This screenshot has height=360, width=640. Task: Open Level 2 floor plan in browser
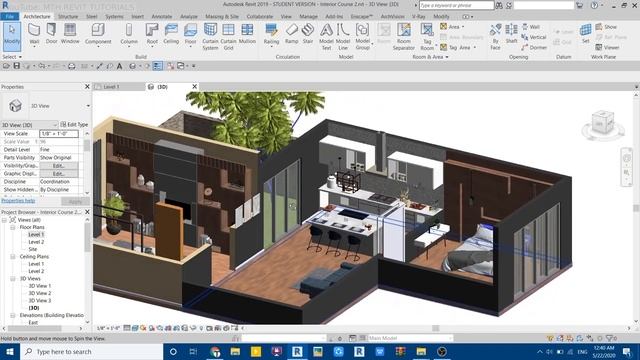click(x=36, y=242)
